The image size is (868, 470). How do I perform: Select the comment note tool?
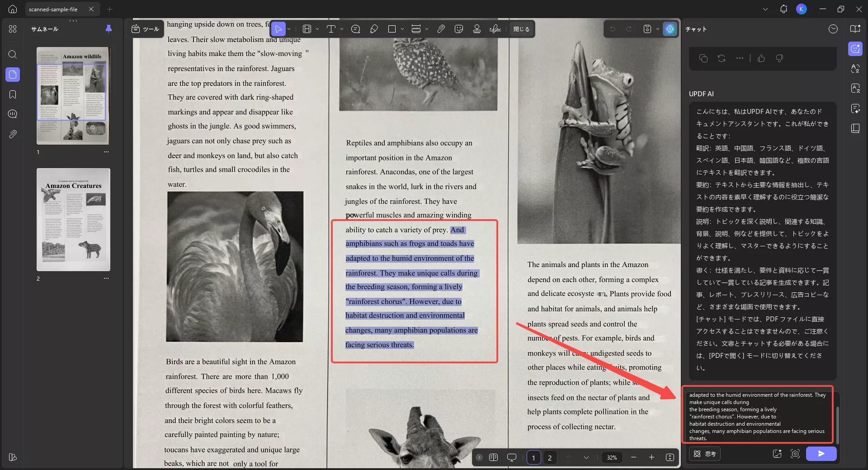tap(356, 29)
